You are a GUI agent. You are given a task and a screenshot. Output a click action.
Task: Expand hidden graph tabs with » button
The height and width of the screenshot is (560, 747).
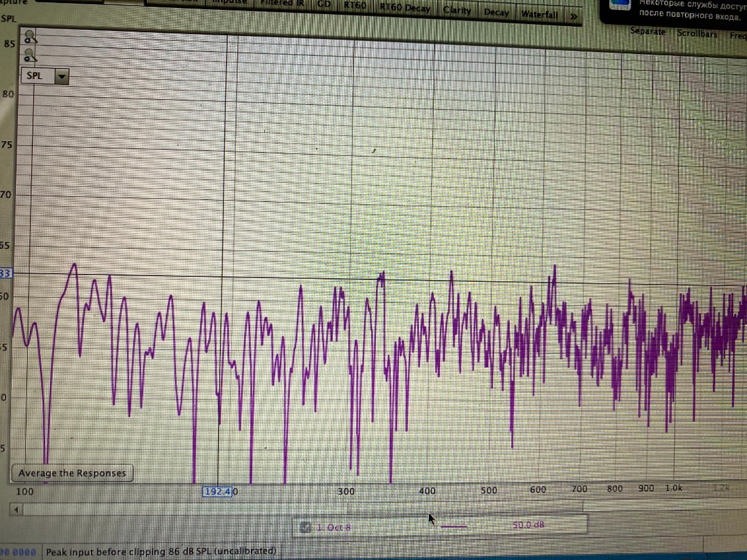(x=573, y=16)
